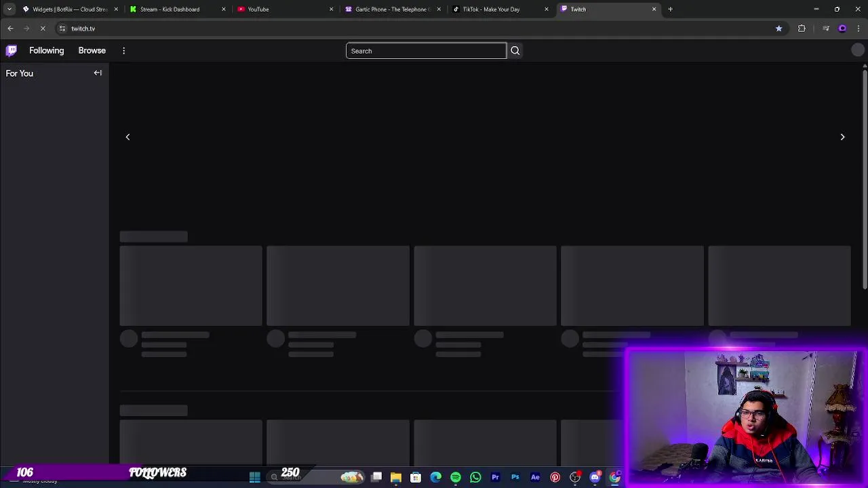Open the Windows Start menu
The image size is (868, 488).
tap(255, 477)
